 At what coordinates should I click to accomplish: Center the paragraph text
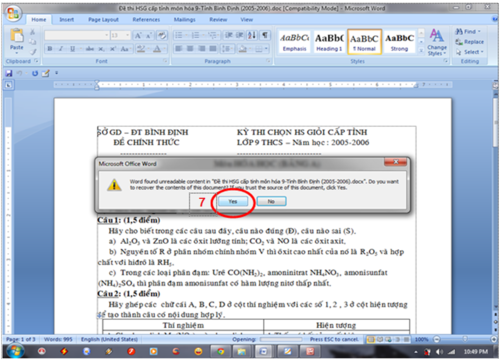pos(190,49)
